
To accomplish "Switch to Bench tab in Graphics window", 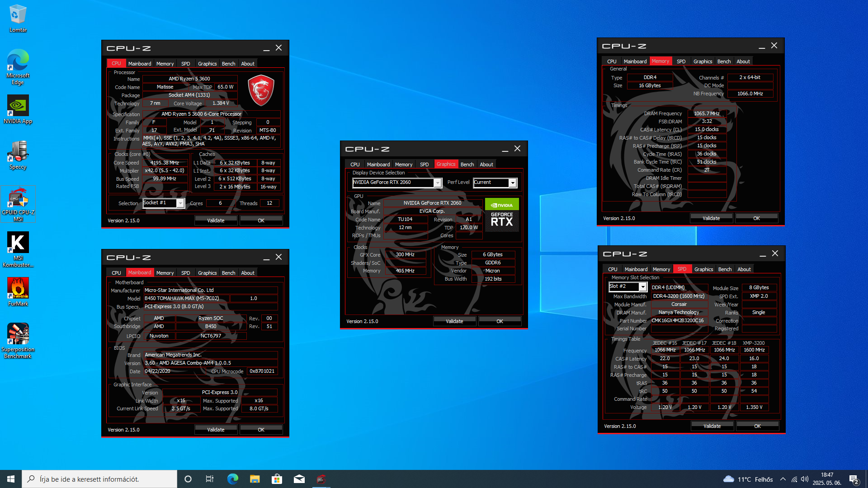I will coord(467,164).
